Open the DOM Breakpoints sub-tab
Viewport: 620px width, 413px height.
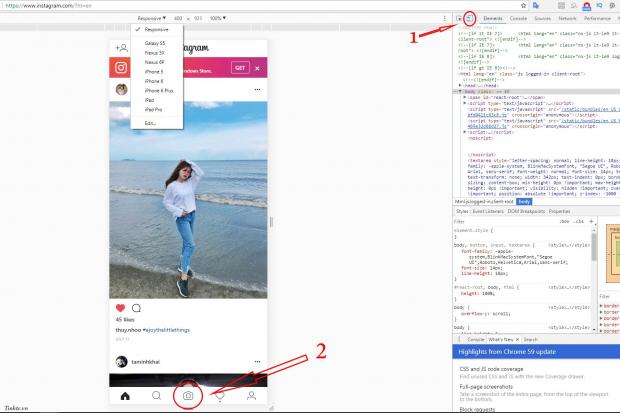tap(526, 211)
